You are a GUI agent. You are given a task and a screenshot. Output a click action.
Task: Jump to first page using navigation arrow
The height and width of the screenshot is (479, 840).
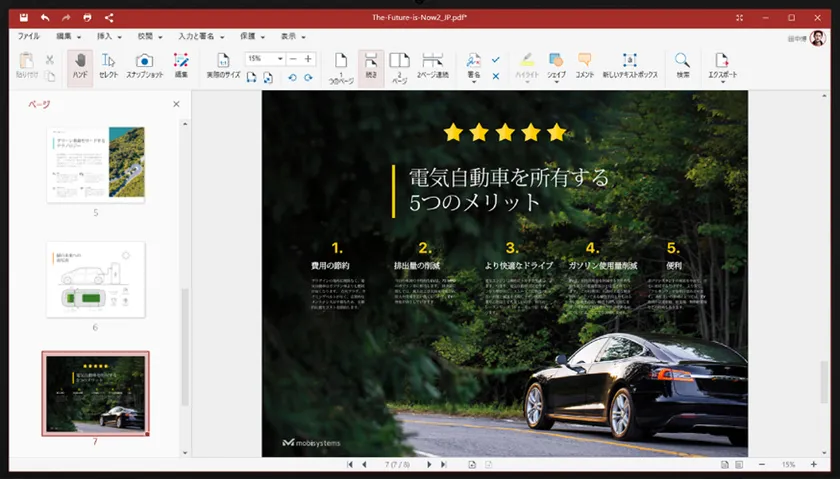350,465
